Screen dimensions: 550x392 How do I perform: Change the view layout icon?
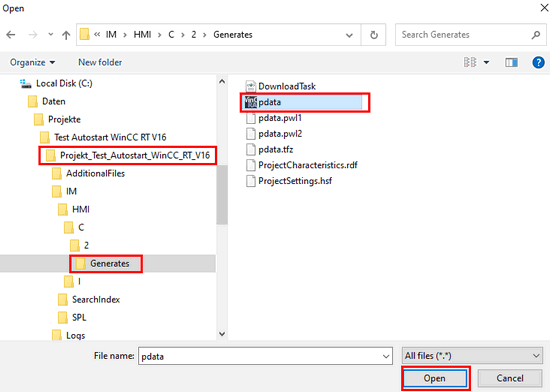[470, 62]
